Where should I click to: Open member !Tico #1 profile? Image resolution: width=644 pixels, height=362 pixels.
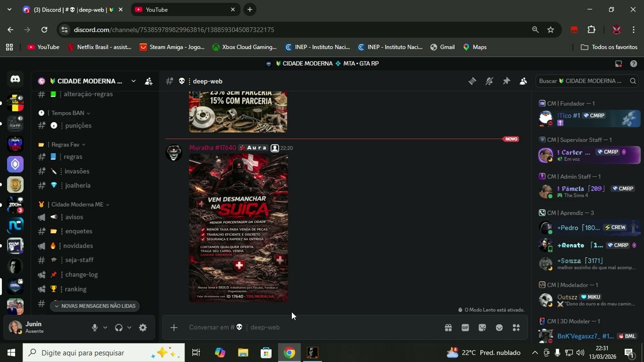589,119
